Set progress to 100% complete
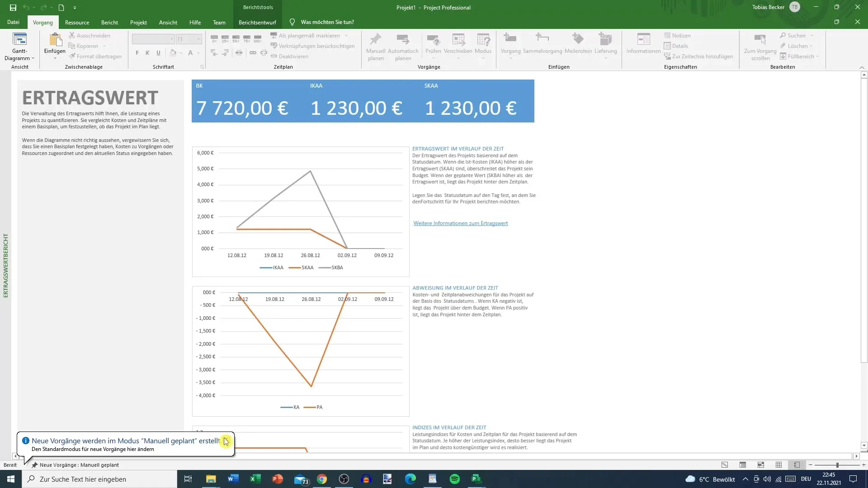Viewport: 868px width, 488px height. pos(258,38)
